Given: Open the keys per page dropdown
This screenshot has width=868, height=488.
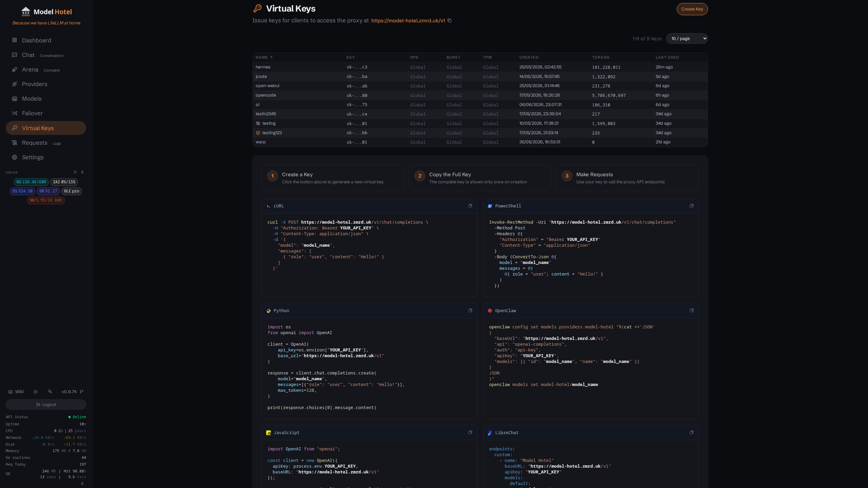Looking at the screenshot, I should pos(687,39).
